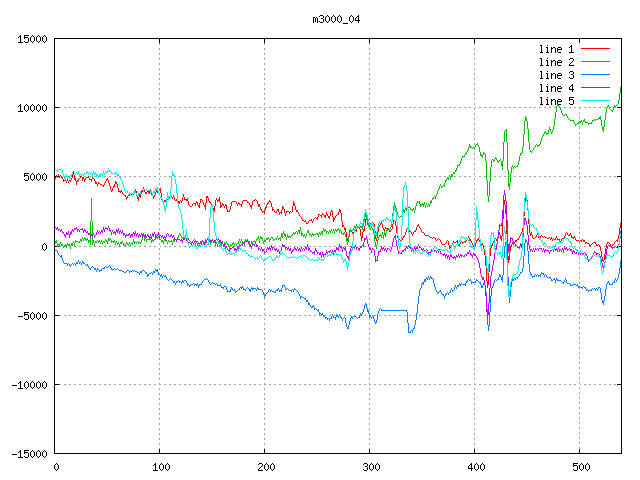The width and height of the screenshot is (640, 480).
Task: Click the 15000 y-axis tick label
Action: 32,39
